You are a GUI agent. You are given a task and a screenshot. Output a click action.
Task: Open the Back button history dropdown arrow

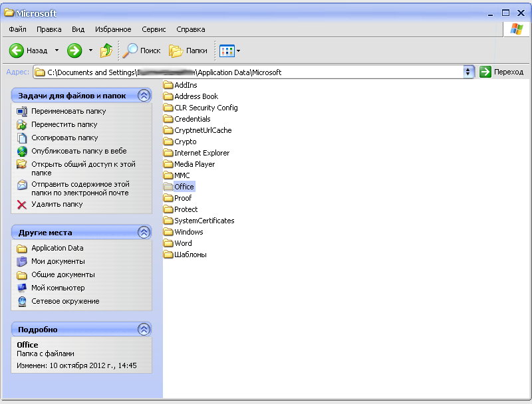[57, 50]
